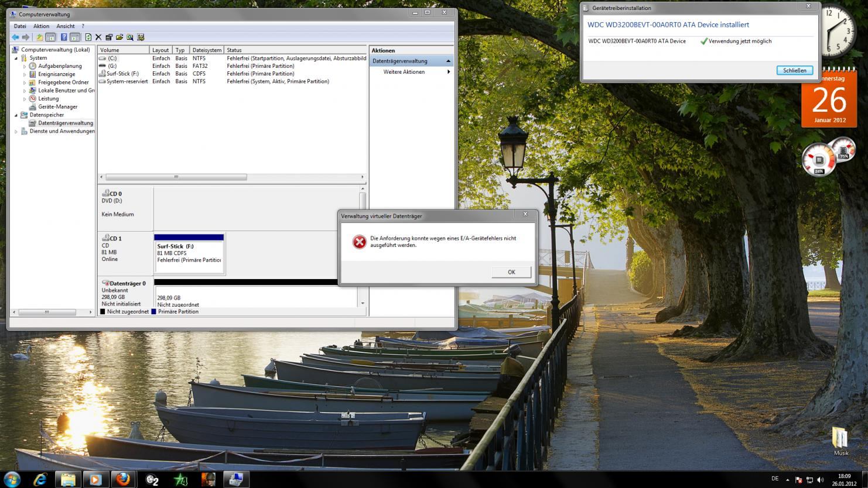Select Geräte-Manager in the tree
This screenshot has height=488, width=868.
point(58,106)
